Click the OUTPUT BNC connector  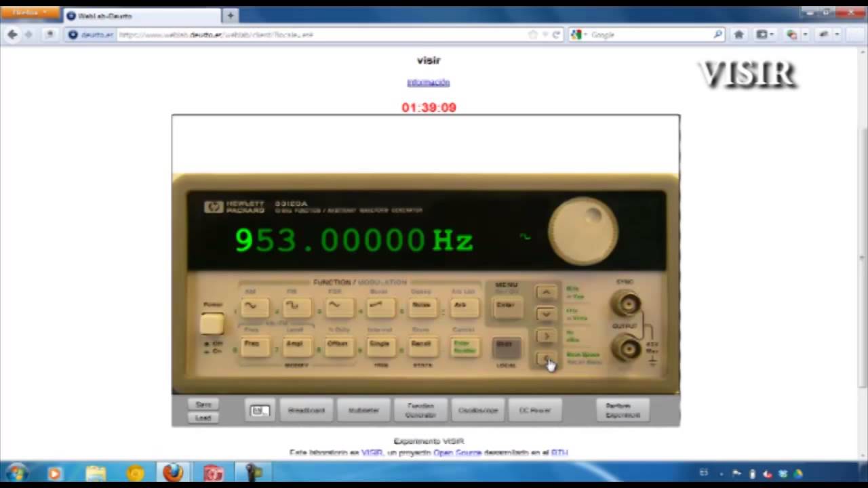click(x=625, y=348)
